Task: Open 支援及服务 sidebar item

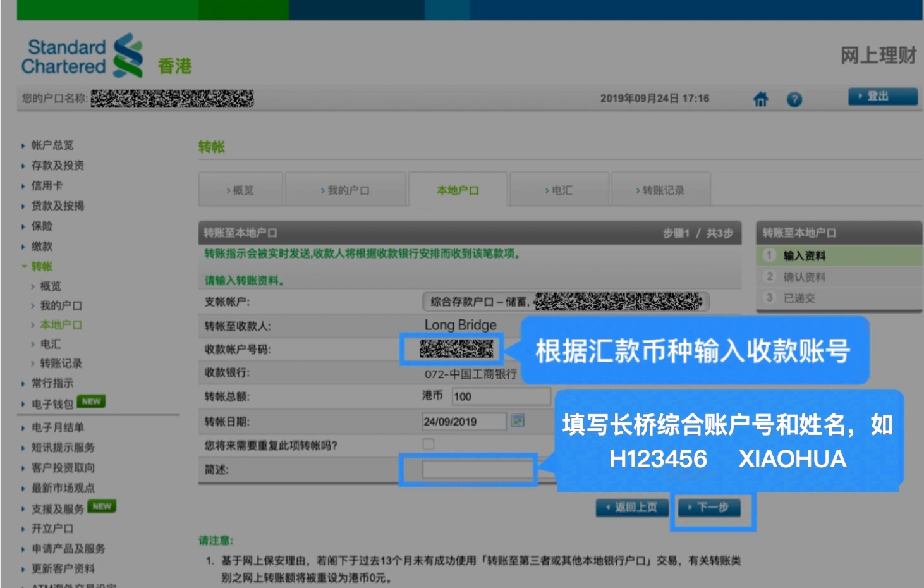Action: coord(58,508)
